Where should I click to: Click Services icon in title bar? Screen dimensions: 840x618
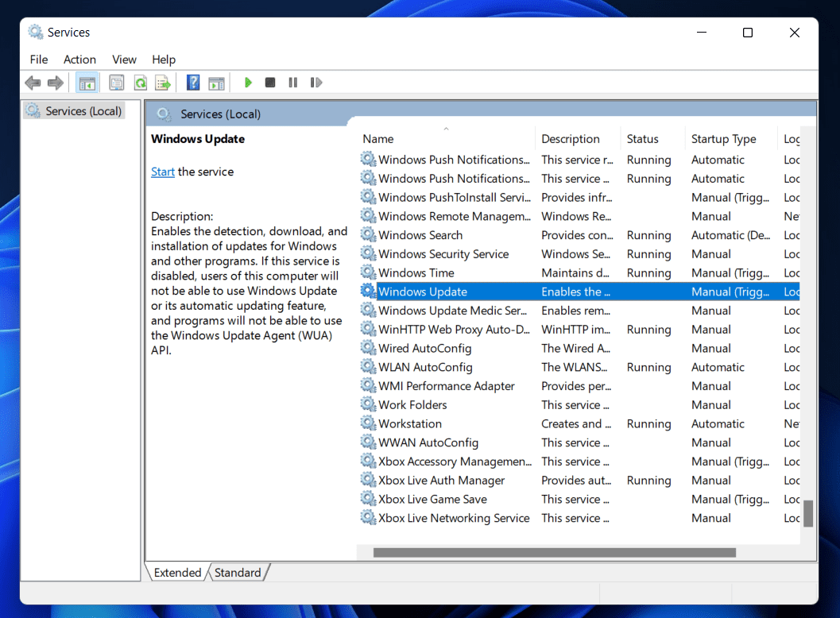click(35, 32)
